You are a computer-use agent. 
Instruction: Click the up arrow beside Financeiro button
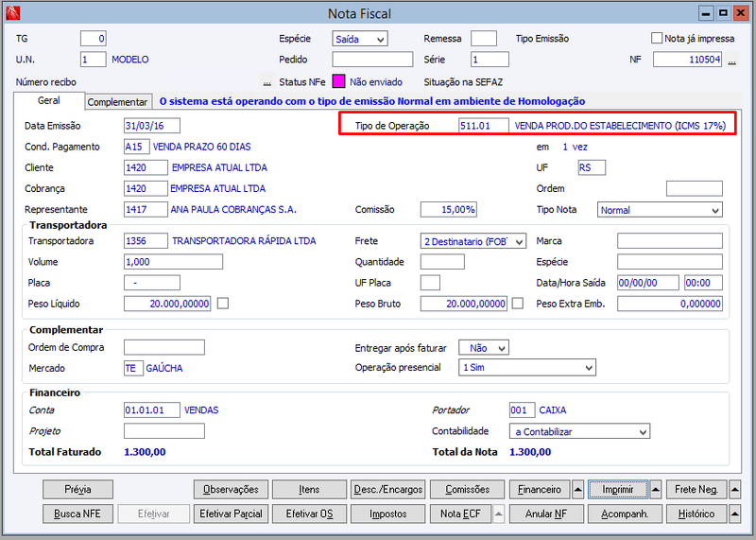click(578, 489)
